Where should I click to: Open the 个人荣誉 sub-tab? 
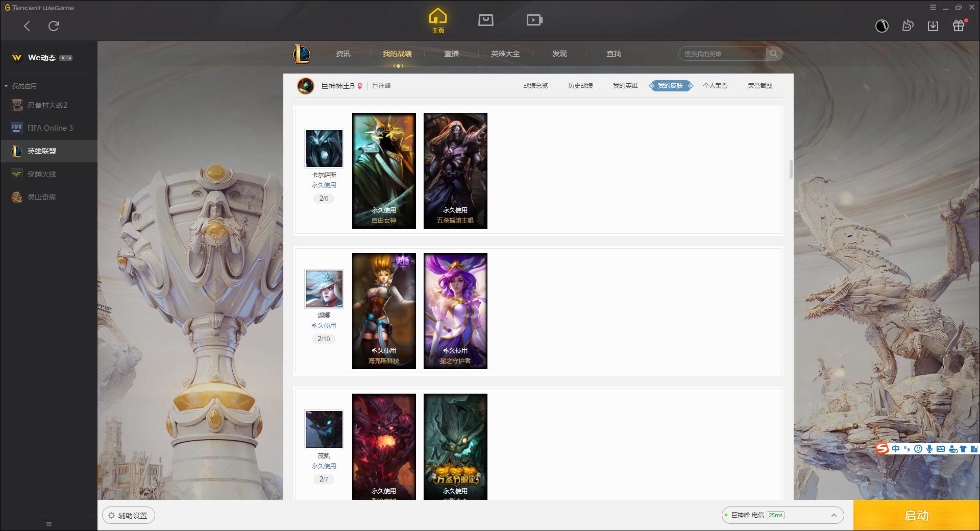tap(715, 86)
